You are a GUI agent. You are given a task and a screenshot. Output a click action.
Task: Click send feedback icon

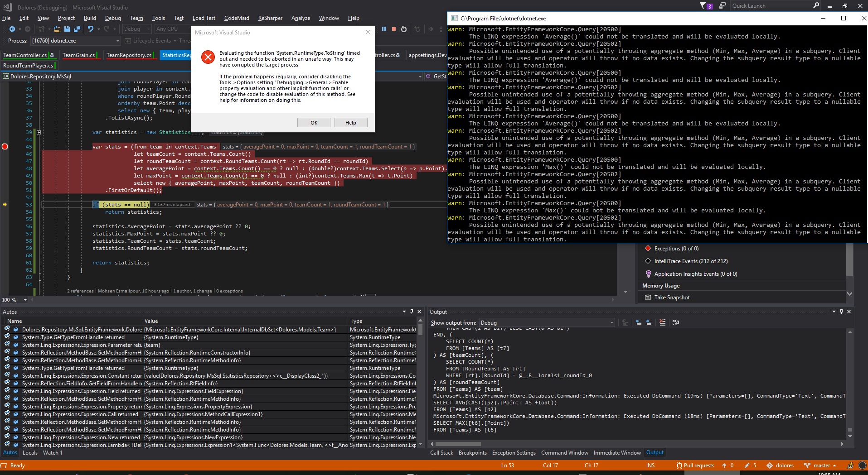(x=722, y=6)
